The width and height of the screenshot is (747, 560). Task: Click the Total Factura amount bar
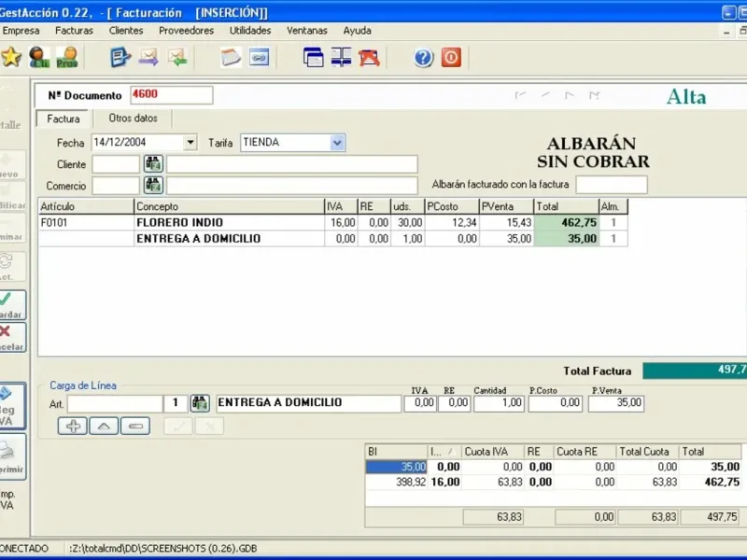[695, 371]
